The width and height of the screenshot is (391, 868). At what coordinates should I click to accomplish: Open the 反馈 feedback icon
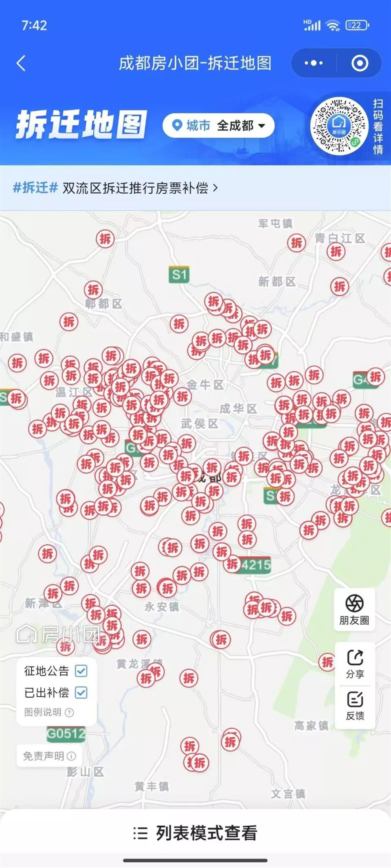[355, 706]
